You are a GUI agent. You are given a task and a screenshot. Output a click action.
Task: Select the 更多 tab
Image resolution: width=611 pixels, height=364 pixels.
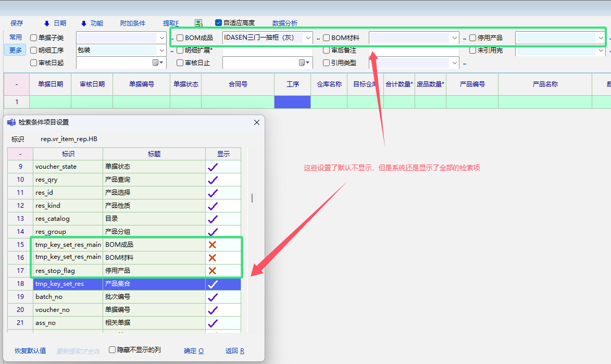[16, 50]
